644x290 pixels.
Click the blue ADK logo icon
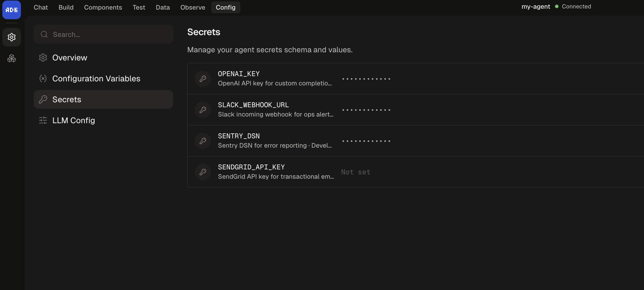click(x=11, y=10)
